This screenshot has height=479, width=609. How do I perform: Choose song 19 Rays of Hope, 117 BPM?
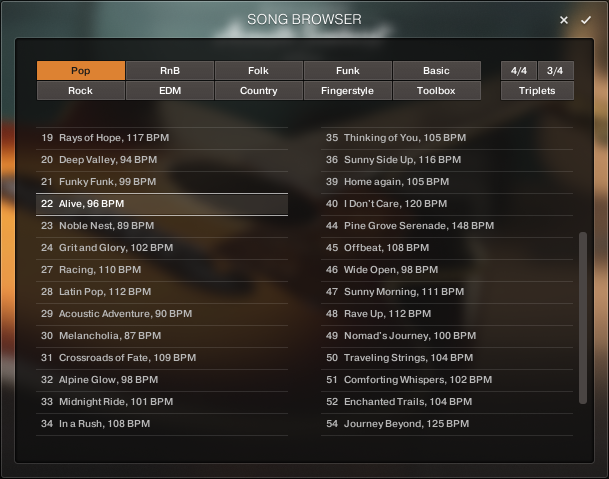[162, 138]
